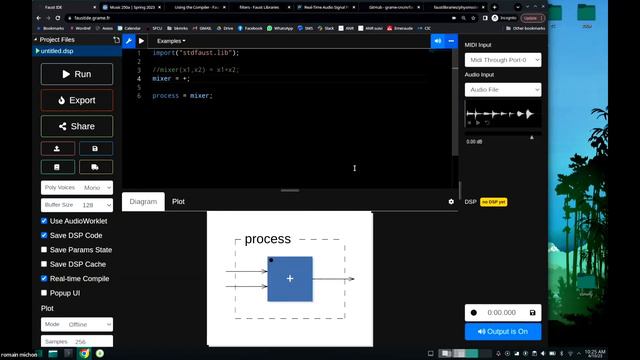Click the blue minus icon above editor
640x360 pixels.
click(451, 41)
